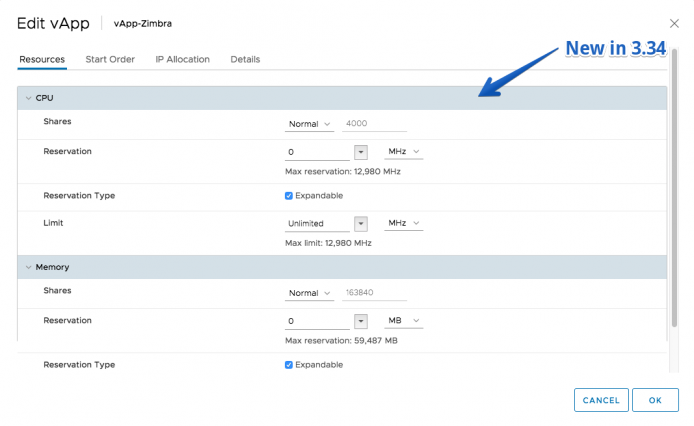This screenshot has width=694, height=426.
Task: Change CPU Limit MHz unit
Action: coord(403,223)
